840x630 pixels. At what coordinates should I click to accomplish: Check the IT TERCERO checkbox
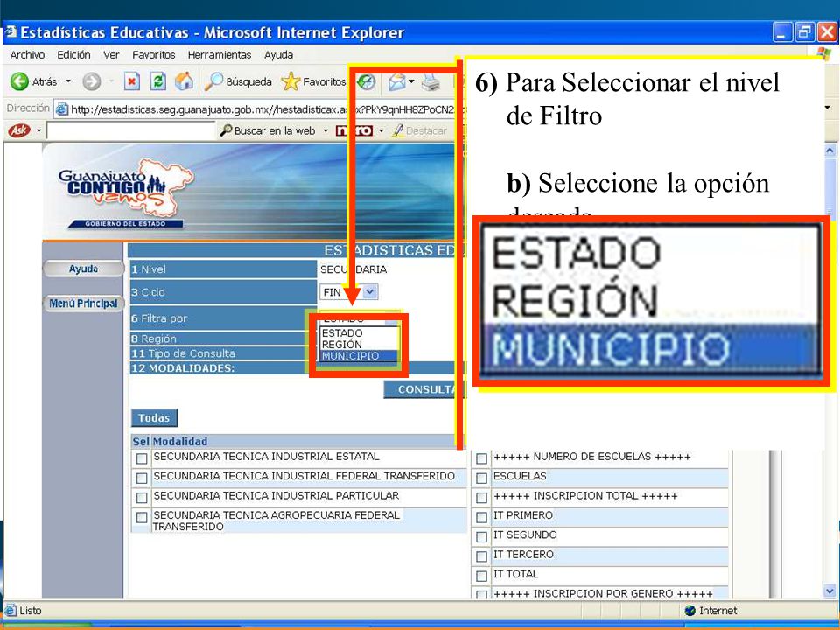(481, 556)
